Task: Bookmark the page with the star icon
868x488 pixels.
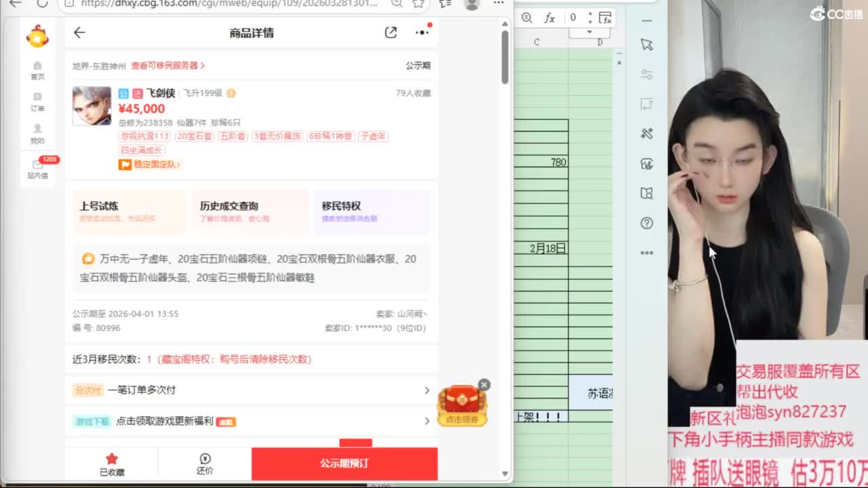Action: [x=418, y=3]
